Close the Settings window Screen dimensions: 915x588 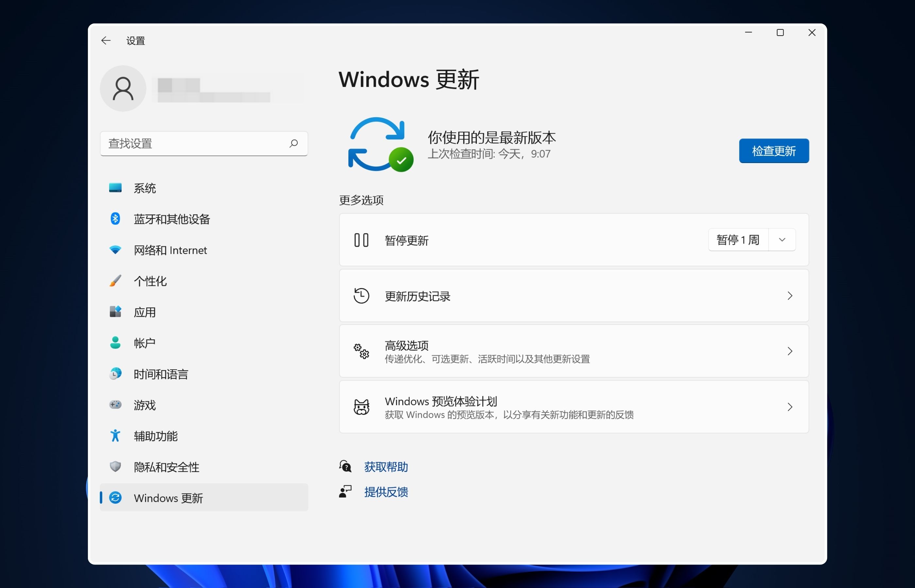(812, 33)
